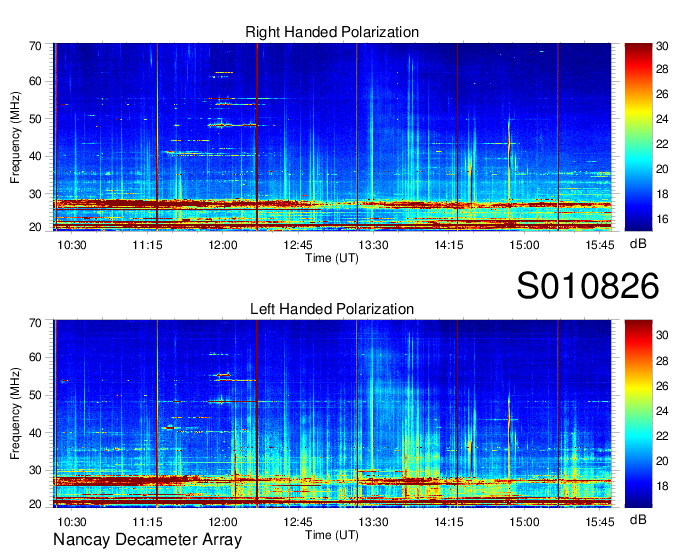Click the Nancay Decameter Array caption
Image resolution: width=680 pixels, height=552 pixels.
pos(147,539)
